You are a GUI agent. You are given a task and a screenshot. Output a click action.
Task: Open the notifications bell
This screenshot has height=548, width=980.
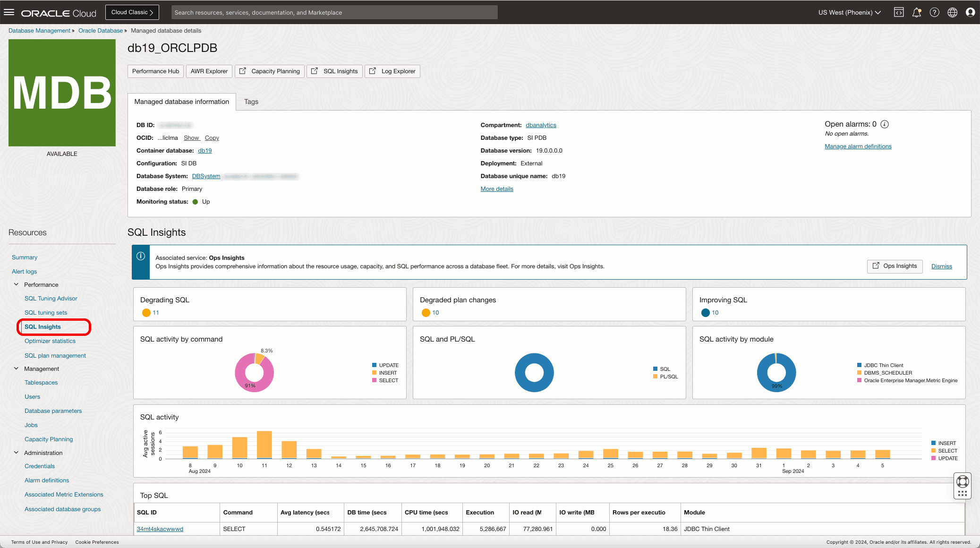click(917, 12)
